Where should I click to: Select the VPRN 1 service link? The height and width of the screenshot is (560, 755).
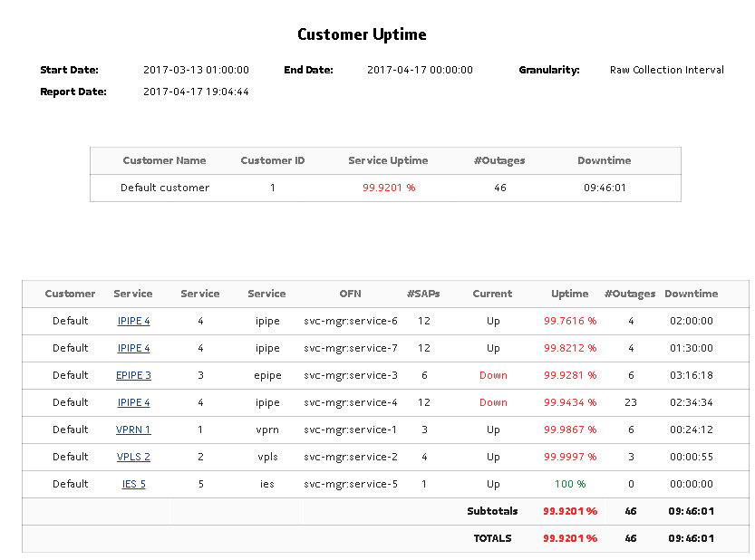point(133,429)
